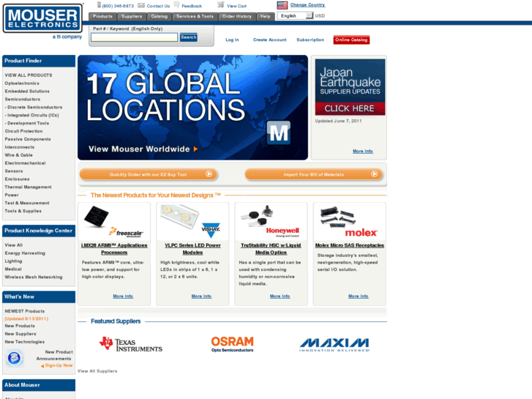
Task: Open the Help tab
Action: pos(266,16)
